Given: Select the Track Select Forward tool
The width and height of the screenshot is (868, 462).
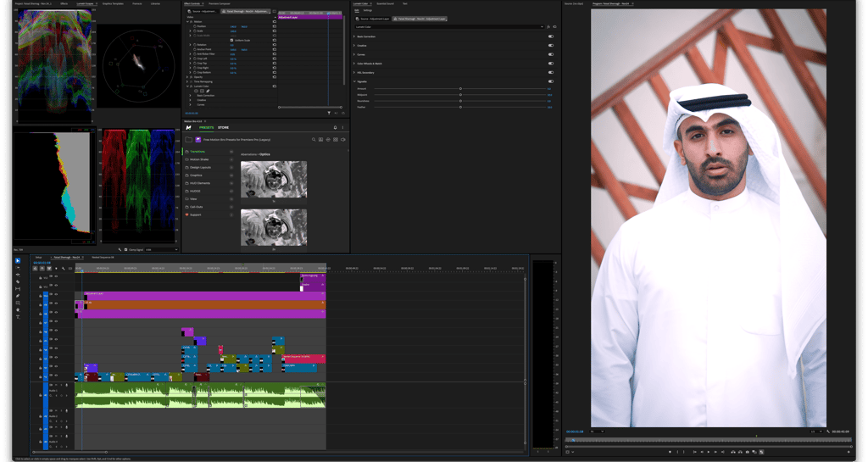Looking at the screenshot, I should [x=18, y=268].
